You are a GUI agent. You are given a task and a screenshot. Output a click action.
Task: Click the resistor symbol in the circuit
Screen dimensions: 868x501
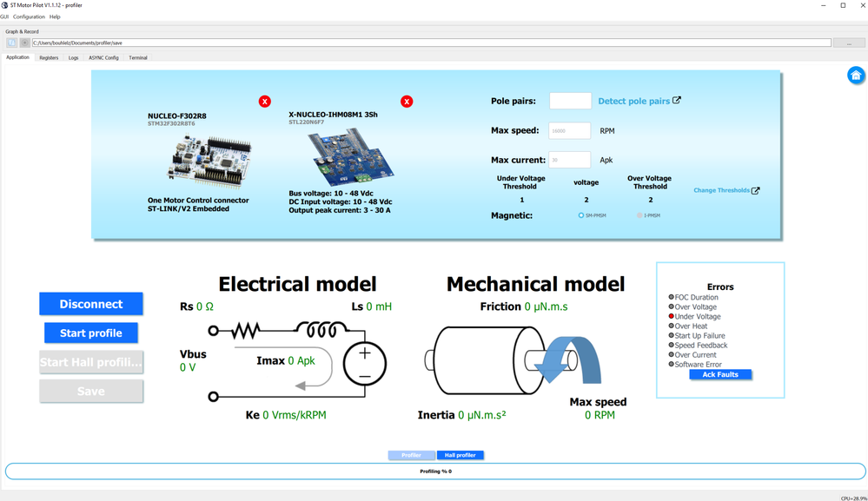[x=246, y=331]
